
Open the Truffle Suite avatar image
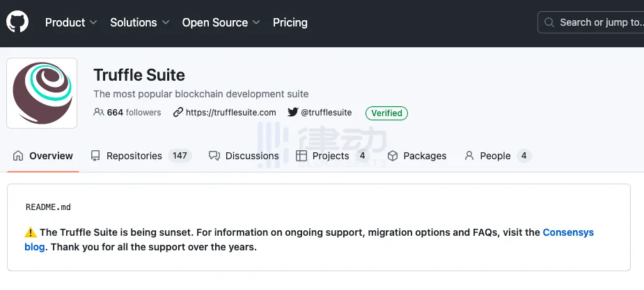(42, 93)
